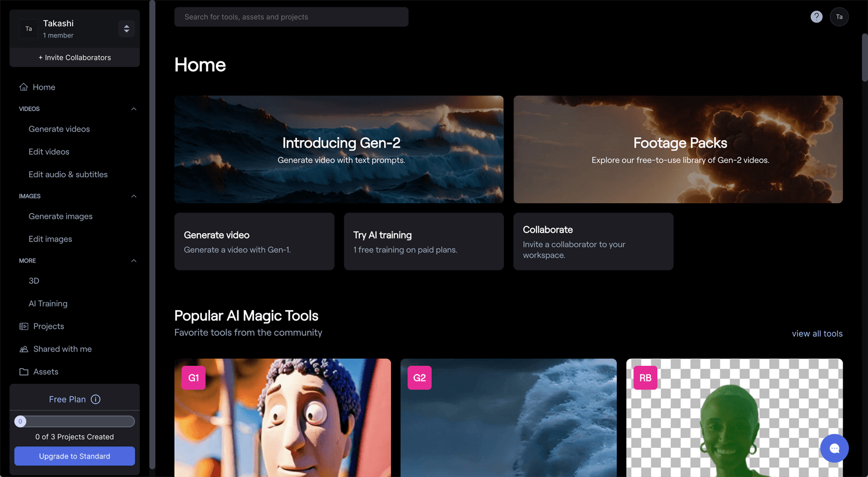Open the Try AI training card
Image resolution: width=868 pixels, height=477 pixels.
[424, 241]
